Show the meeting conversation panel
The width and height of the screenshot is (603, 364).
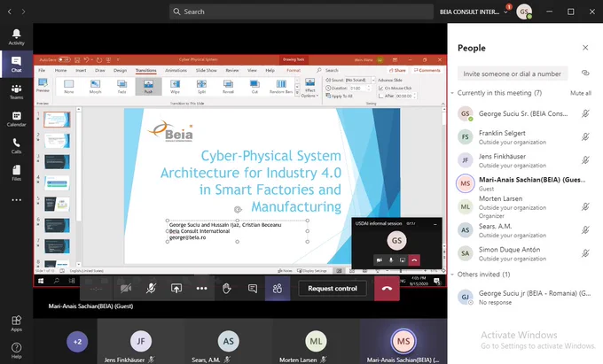(x=252, y=289)
